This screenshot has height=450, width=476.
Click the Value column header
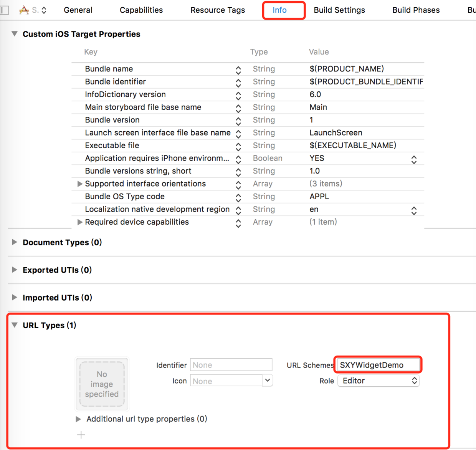tap(319, 52)
